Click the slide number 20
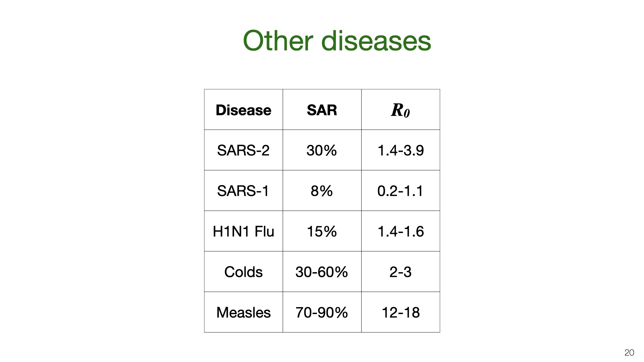The height and width of the screenshot is (362, 644). click(629, 353)
